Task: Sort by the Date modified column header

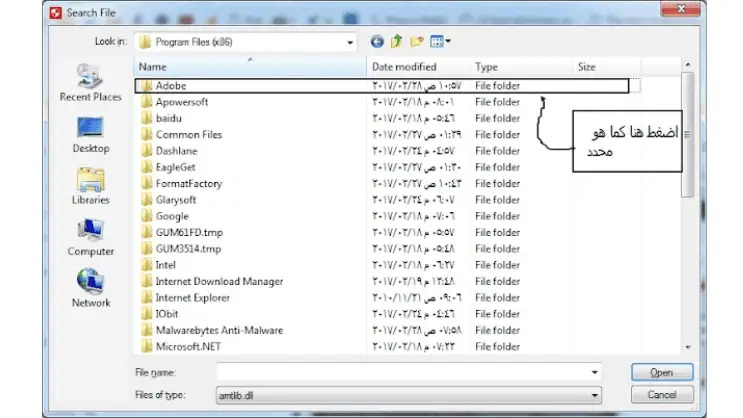Action: coord(418,67)
